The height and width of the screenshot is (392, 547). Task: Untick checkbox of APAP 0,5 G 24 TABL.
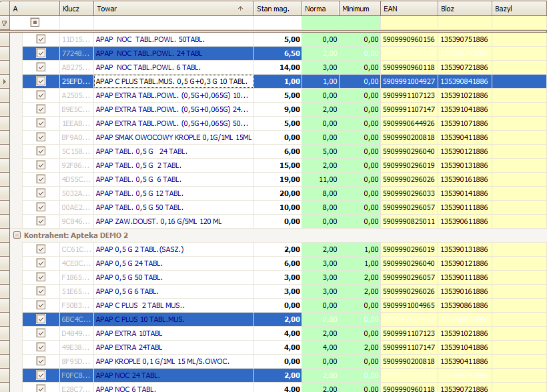[41, 263]
